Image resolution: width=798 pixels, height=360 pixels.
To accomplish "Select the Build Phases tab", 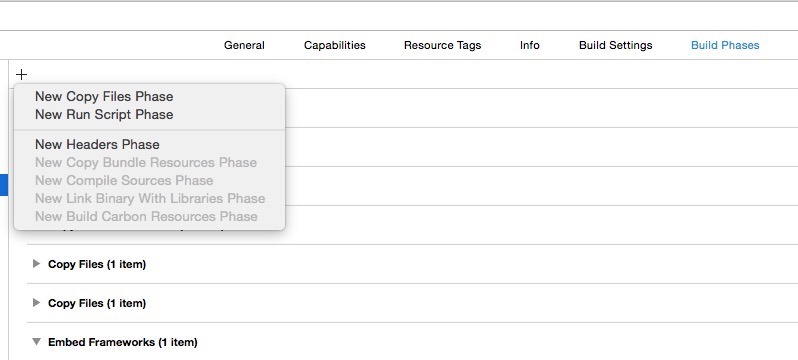I will pyautogui.click(x=725, y=45).
